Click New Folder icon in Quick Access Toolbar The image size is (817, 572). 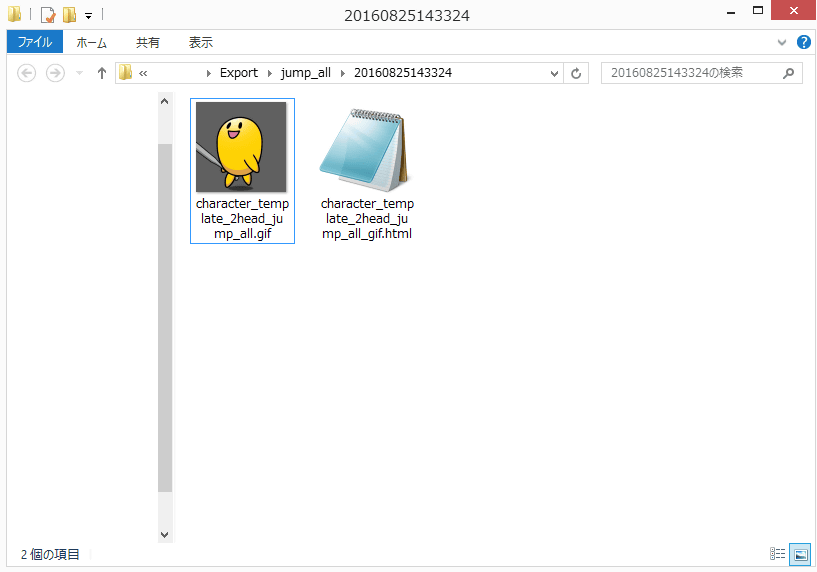[69, 15]
